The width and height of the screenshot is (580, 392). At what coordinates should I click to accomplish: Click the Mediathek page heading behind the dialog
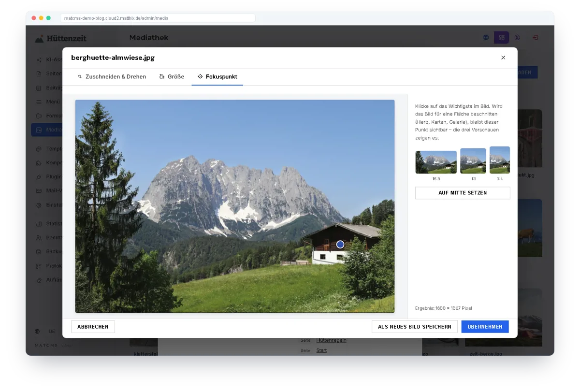(149, 38)
